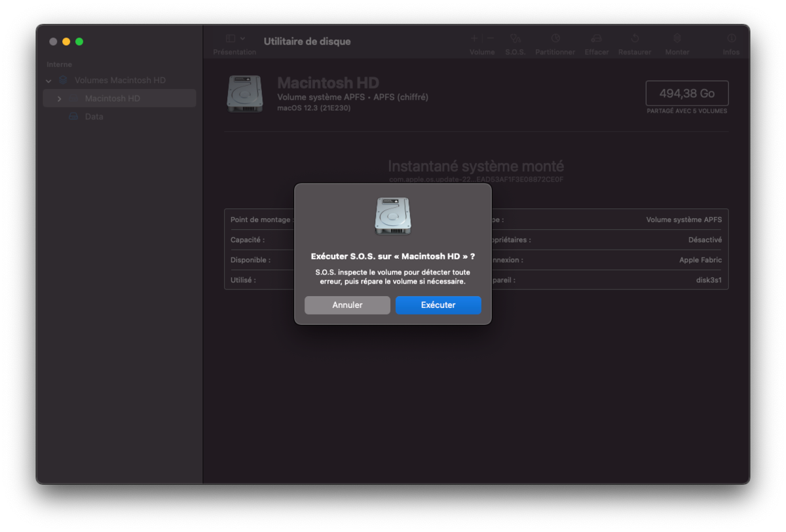This screenshot has width=786, height=532.
Task: Click the disk3s1 device value
Action: coord(709,280)
